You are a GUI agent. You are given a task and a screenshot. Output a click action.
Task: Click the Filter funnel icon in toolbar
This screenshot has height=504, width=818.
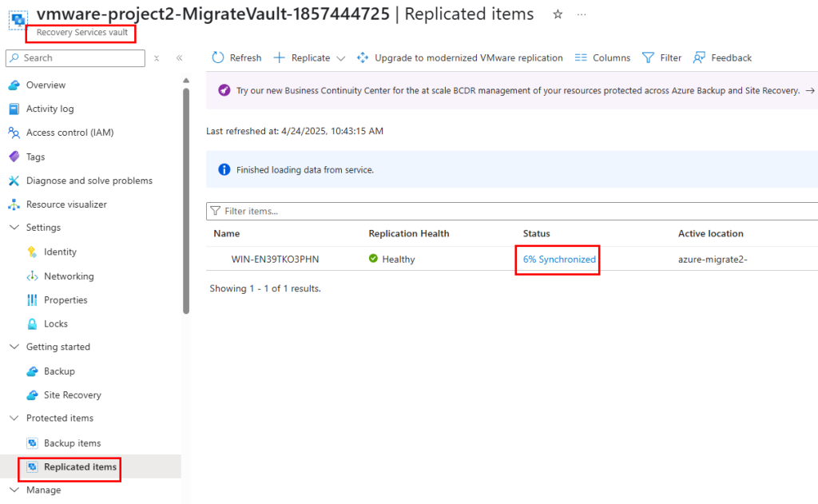click(x=648, y=58)
